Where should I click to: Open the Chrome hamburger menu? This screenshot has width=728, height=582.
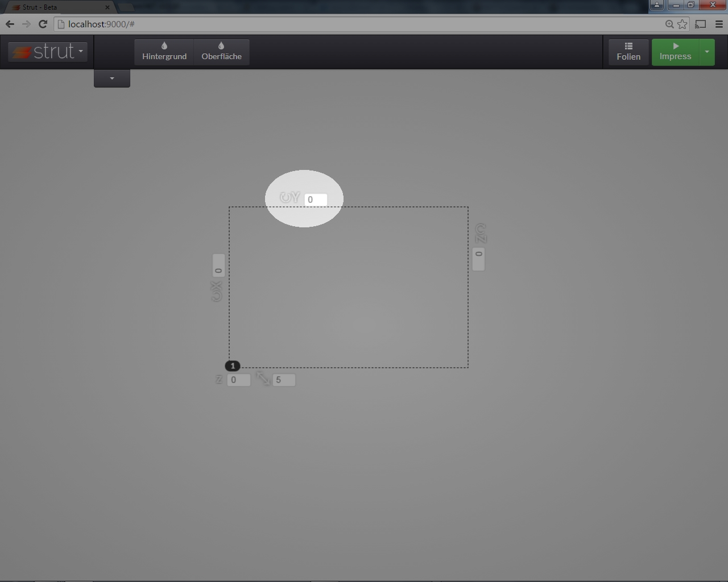coord(719,24)
